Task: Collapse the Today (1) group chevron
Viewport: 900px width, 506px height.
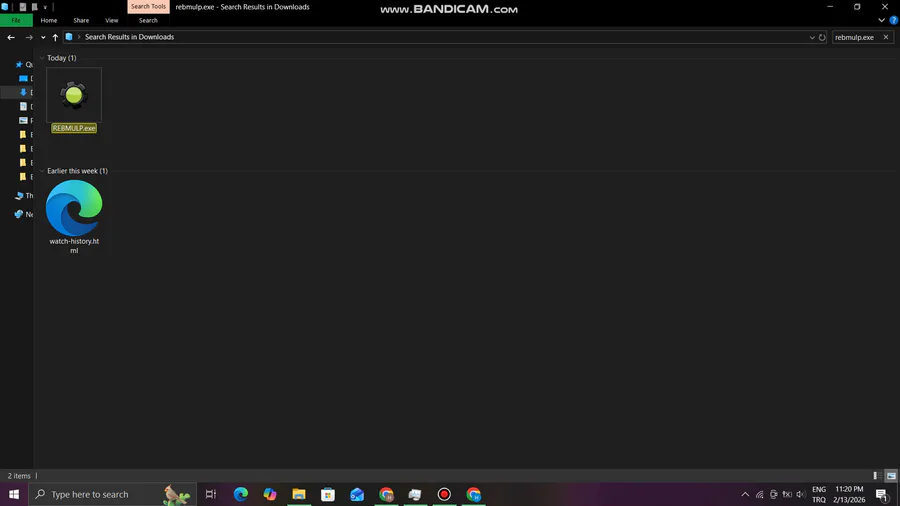Action: (x=42, y=58)
